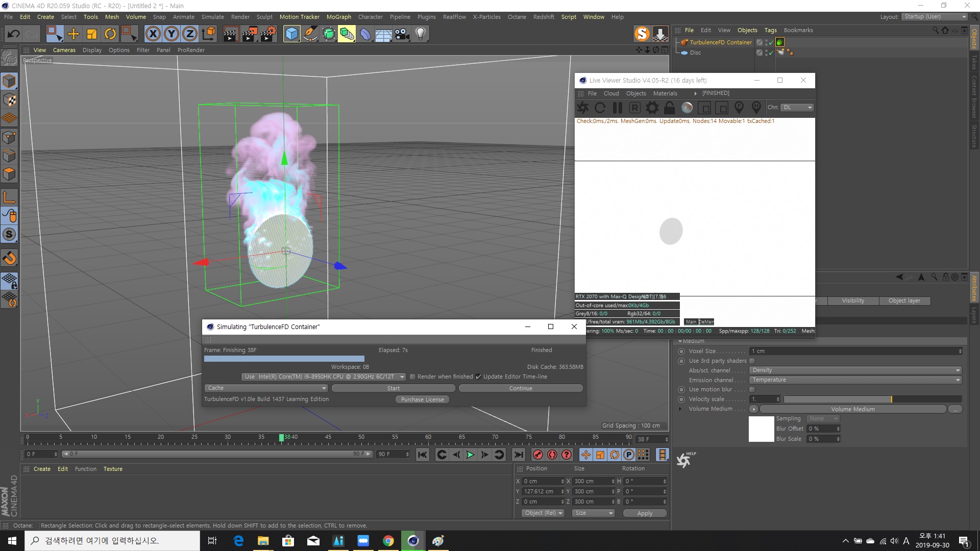Add a Cube primitive object
This screenshot has height=551, width=980.
click(x=291, y=34)
